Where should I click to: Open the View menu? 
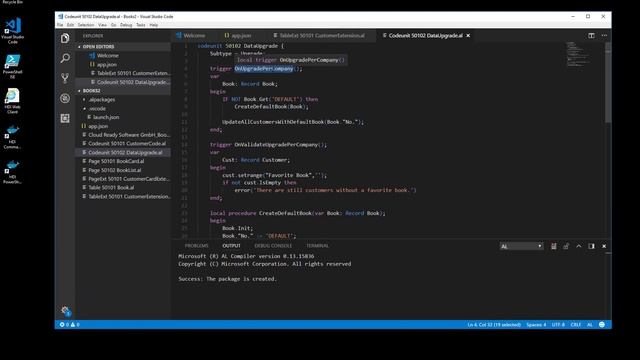[x=102, y=25]
